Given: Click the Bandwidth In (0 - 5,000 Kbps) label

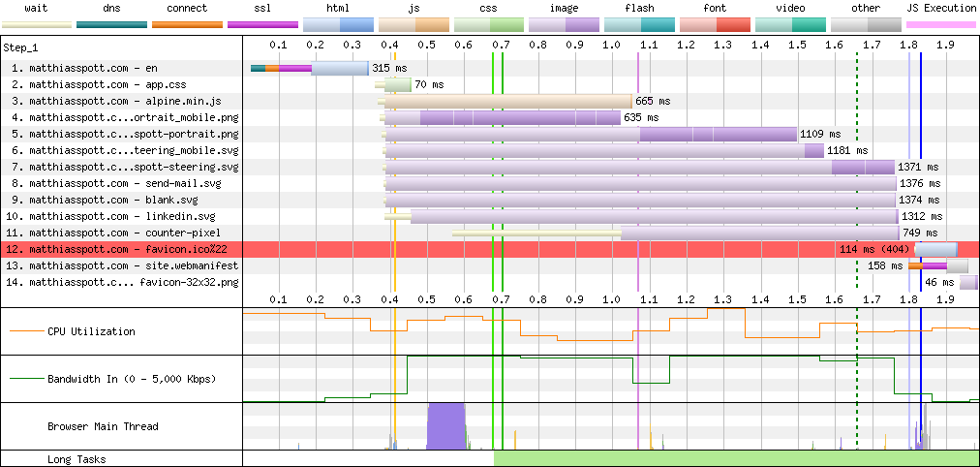Looking at the screenshot, I should pyautogui.click(x=133, y=379).
